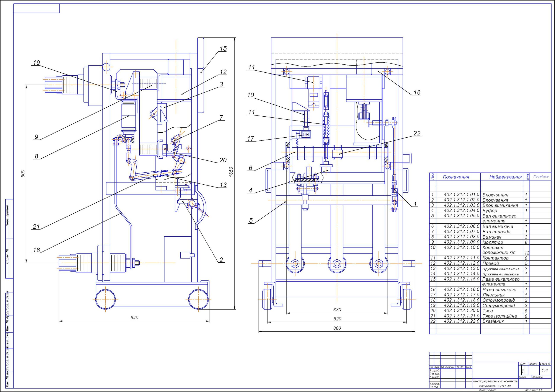Select the Копировал label
555x392 pixels.
tap(487, 390)
